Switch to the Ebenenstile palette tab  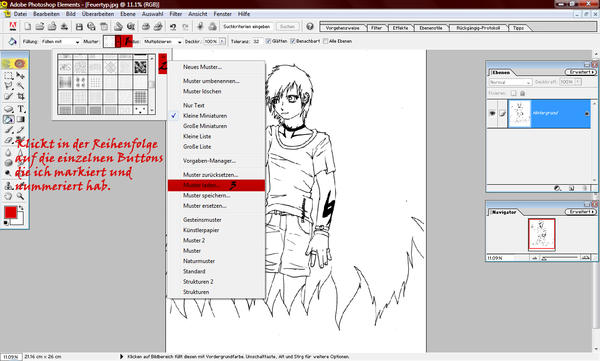pyautogui.click(x=431, y=28)
